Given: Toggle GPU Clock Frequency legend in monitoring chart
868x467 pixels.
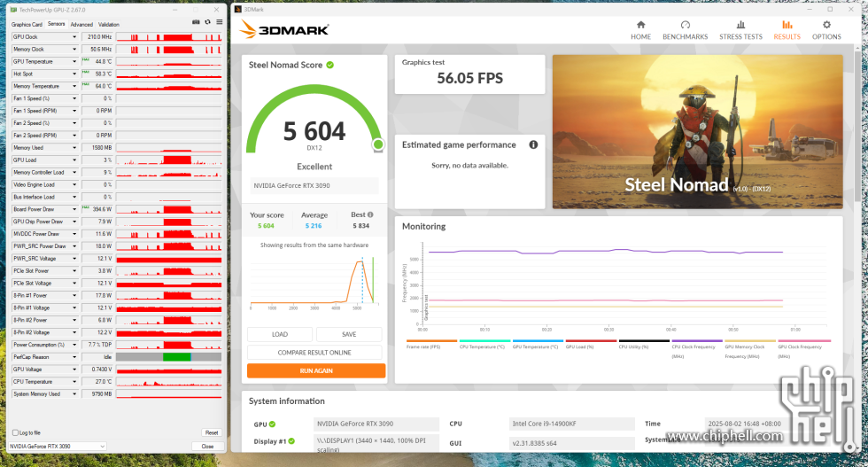Looking at the screenshot, I should tap(803, 349).
